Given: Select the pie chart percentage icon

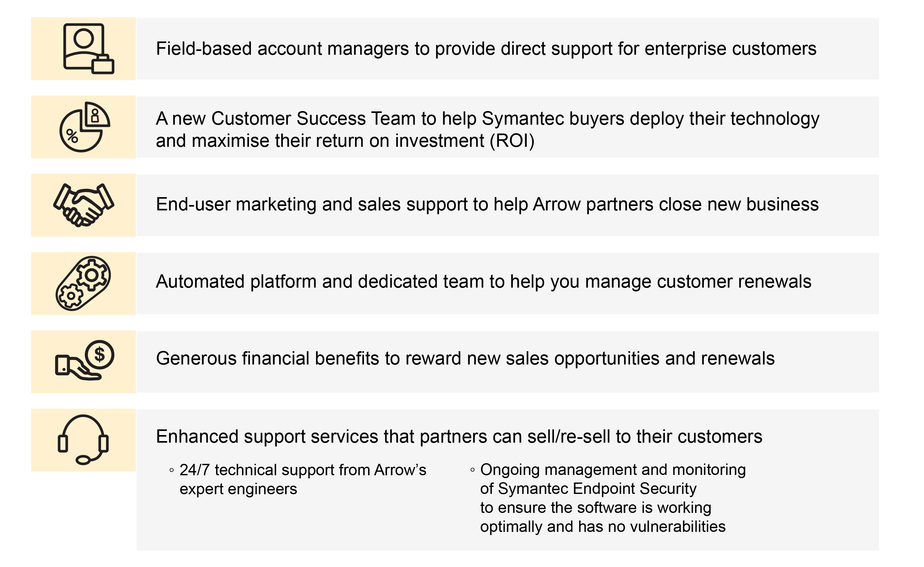Looking at the screenshot, I should (x=85, y=127).
